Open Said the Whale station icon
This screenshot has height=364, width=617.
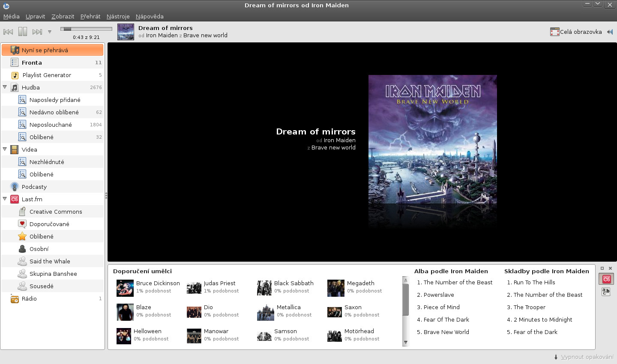(22, 261)
